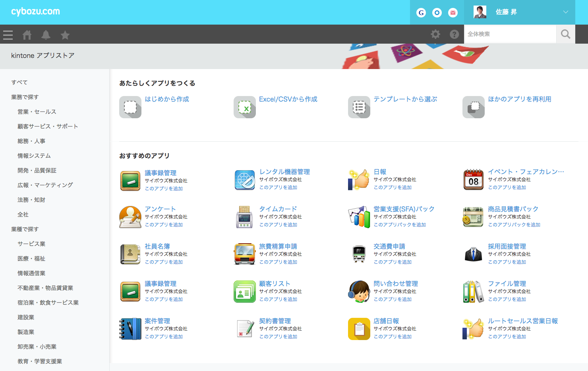Open the 問い合わせ管理 app link
This screenshot has height=371, width=588.
[x=396, y=283]
